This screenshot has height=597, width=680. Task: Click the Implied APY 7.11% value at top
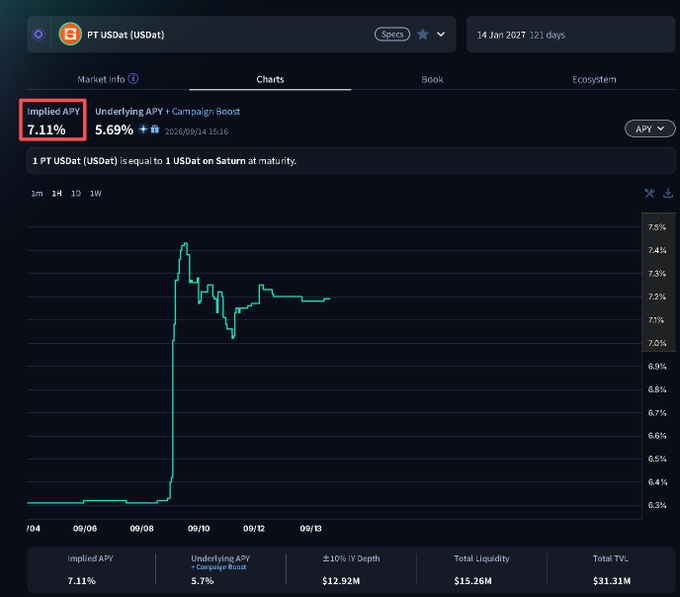tap(46, 130)
